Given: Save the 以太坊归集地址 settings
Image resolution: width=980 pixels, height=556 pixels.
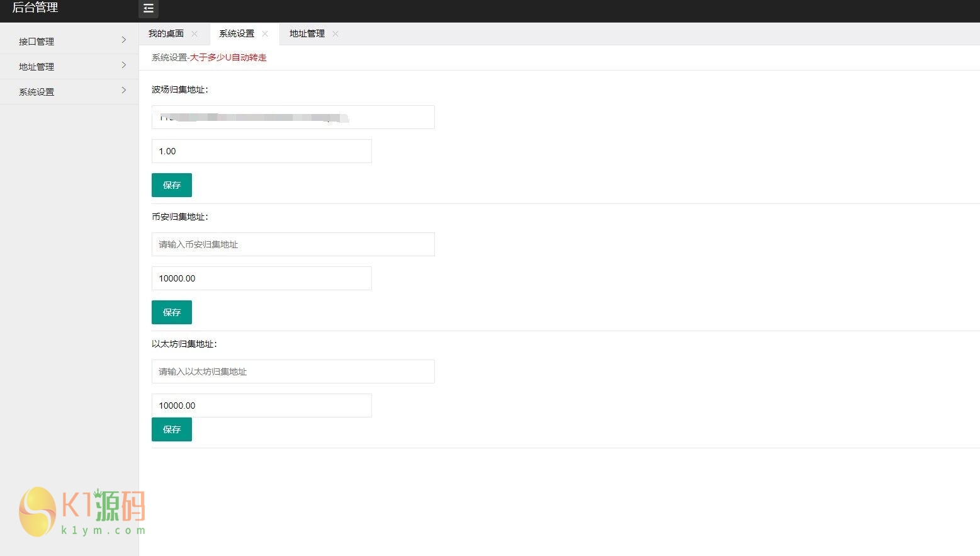Looking at the screenshot, I should click(172, 429).
